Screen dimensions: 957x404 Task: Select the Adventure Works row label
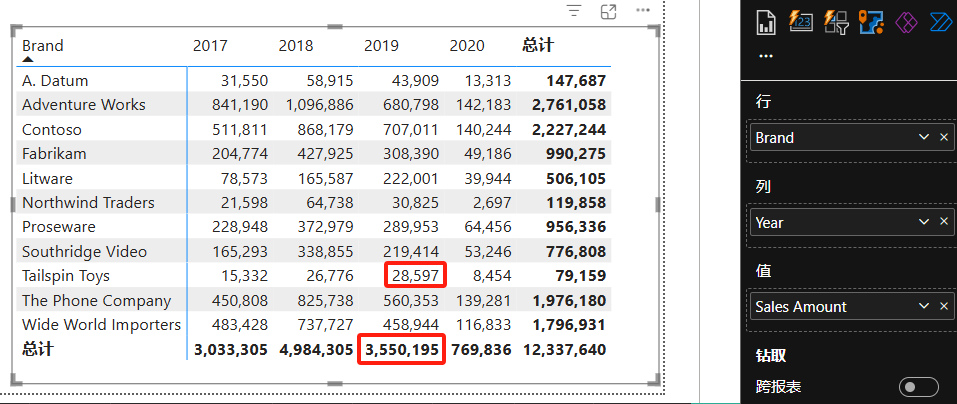(84, 105)
